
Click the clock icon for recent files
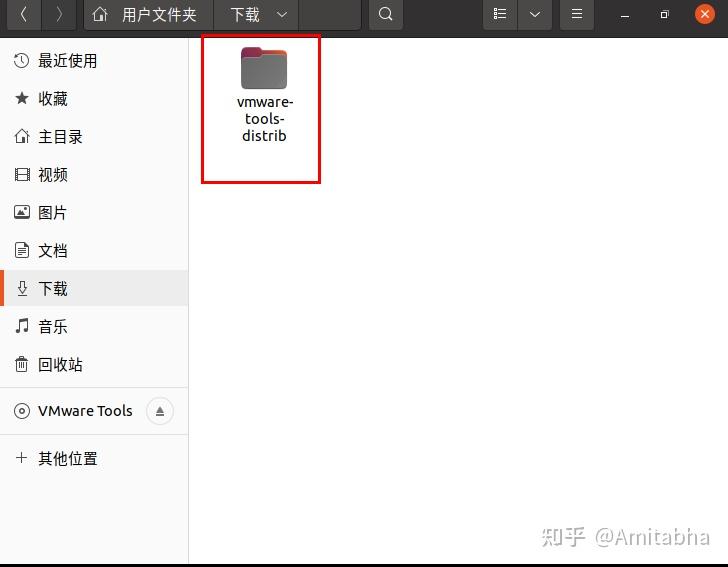click(x=21, y=61)
